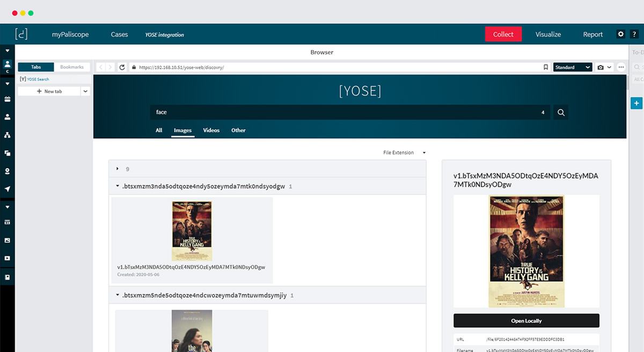Open settings gear in top bar
This screenshot has height=352, width=644.
pyautogui.click(x=621, y=34)
